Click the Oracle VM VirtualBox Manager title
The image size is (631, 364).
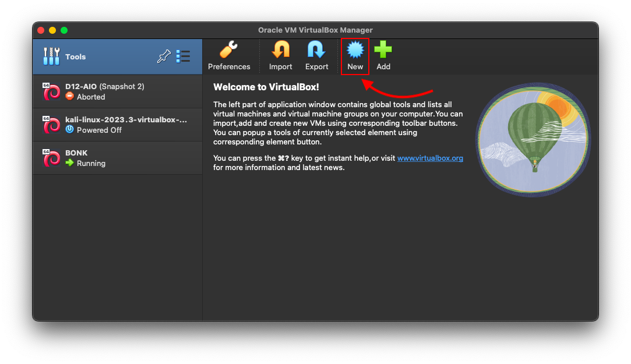(316, 30)
